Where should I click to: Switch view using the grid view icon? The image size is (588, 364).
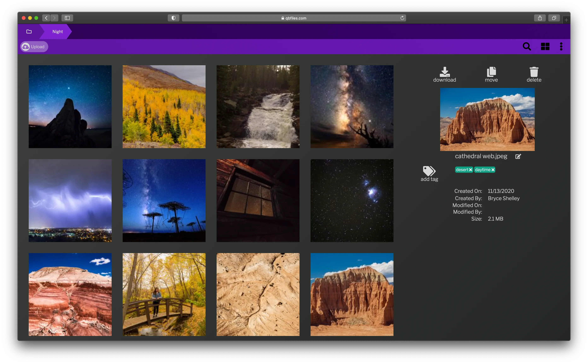[545, 46]
